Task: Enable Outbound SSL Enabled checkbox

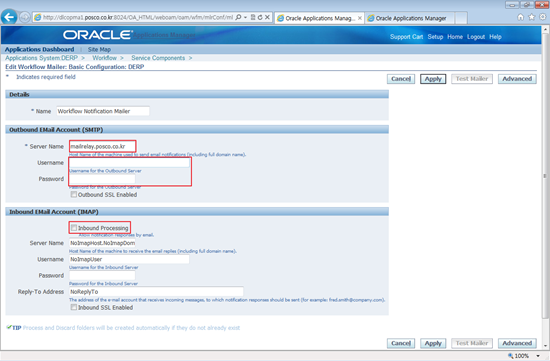Action: click(x=74, y=194)
